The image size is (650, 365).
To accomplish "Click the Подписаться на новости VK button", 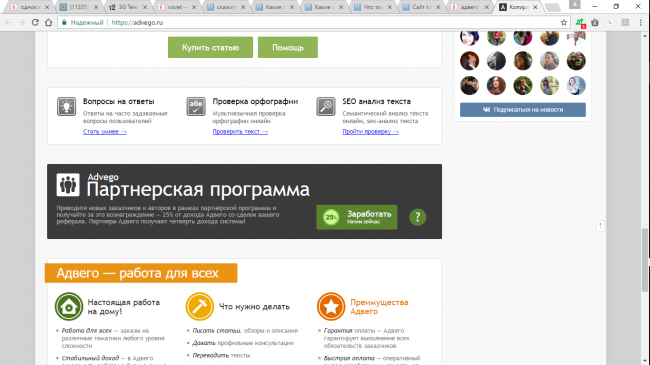I will click(x=523, y=110).
